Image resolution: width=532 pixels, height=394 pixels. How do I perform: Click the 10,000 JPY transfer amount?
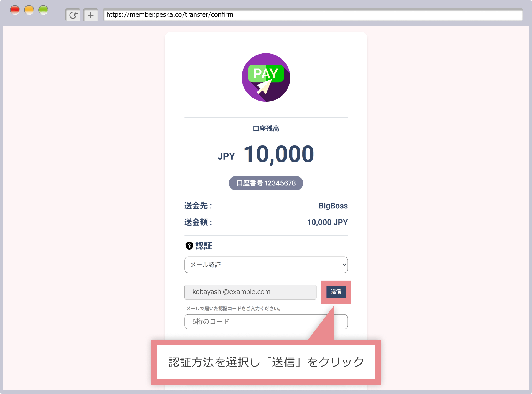(327, 222)
